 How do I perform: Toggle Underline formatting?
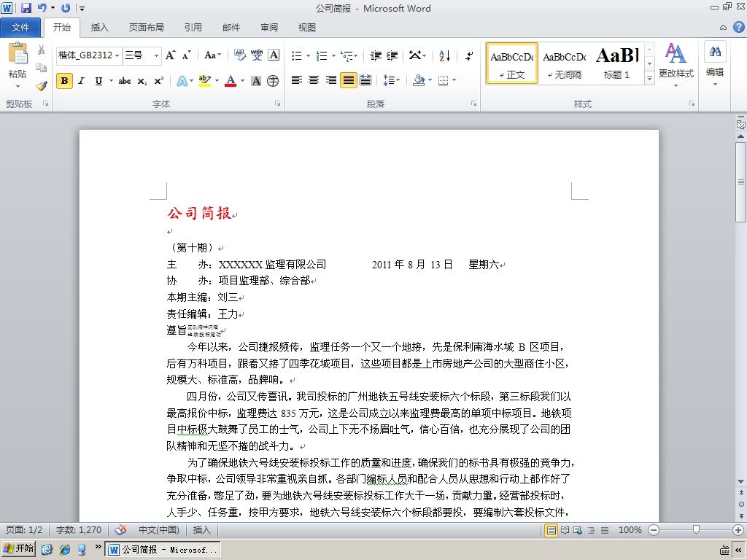click(98, 81)
